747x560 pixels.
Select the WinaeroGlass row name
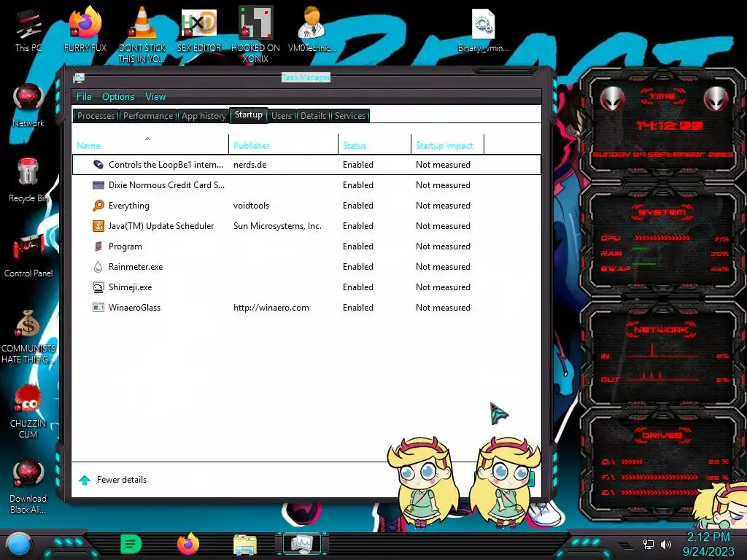134,308
